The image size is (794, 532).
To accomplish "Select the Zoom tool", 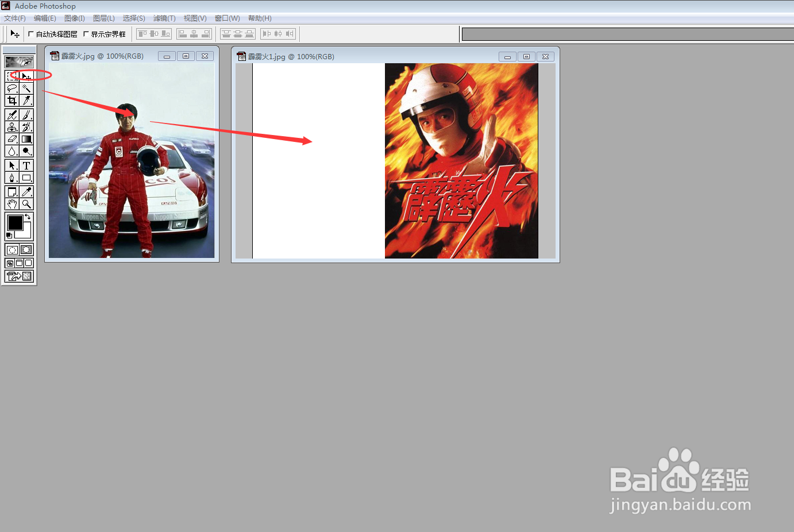I will click(26, 204).
